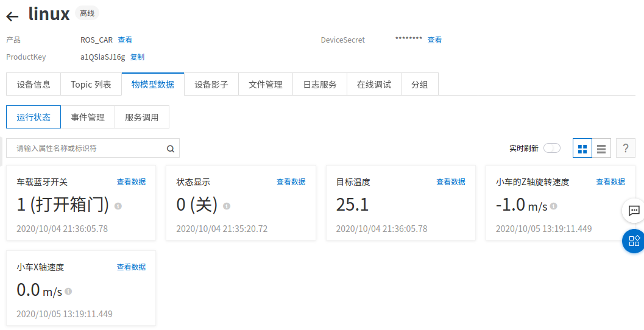View data for 小车的Z轴旋转速度

tap(610, 182)
